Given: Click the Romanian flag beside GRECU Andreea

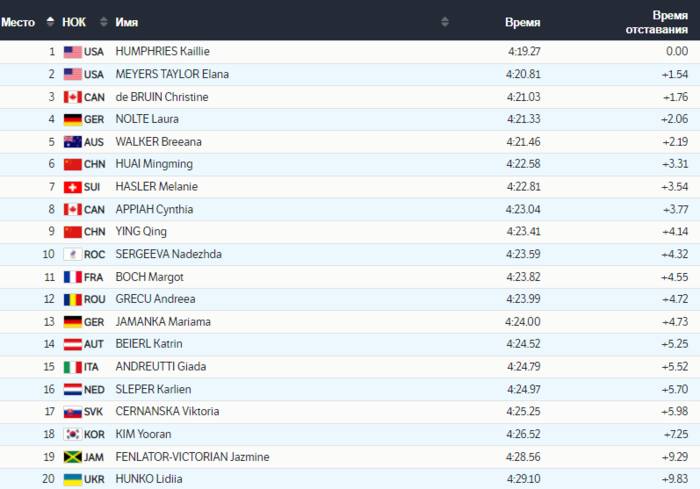Looking at the screenshot, I should point(72,299).
